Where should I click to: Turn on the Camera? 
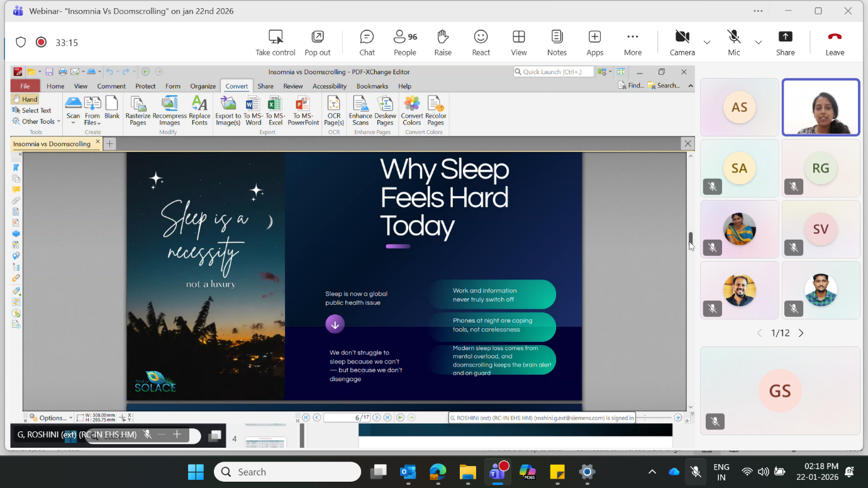click(x=682, y=43)
